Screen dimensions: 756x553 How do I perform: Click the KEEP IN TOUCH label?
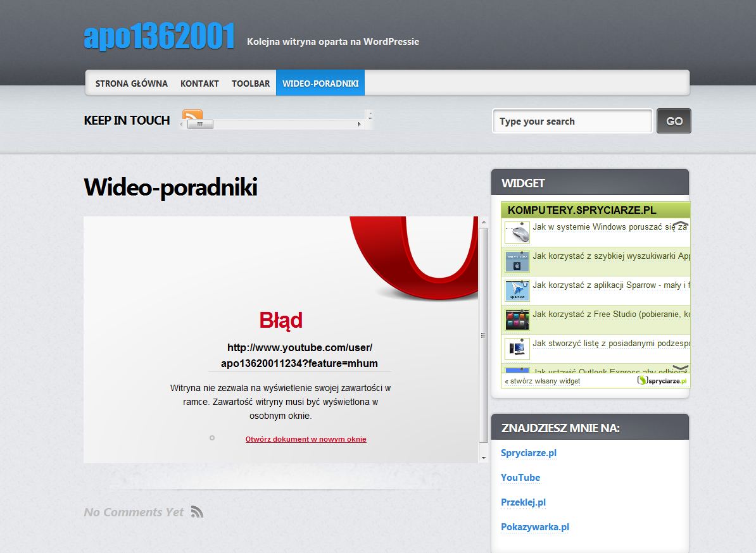point(127,120)
